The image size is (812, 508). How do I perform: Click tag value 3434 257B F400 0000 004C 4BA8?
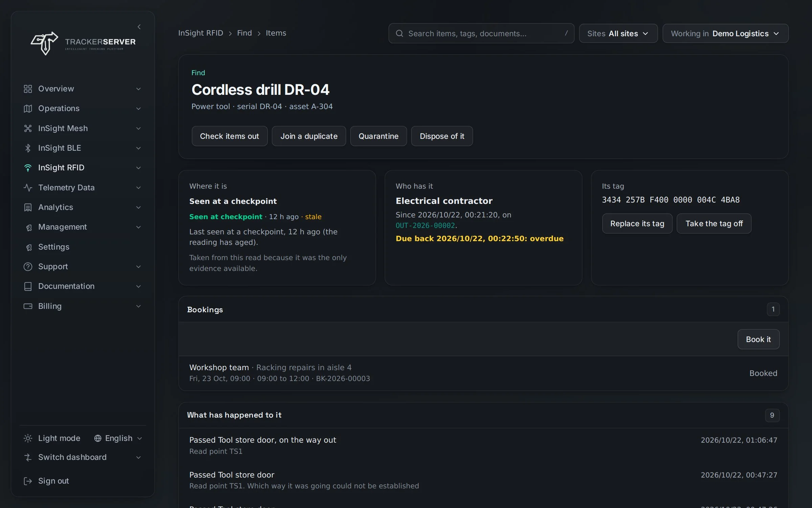[671, 200]
